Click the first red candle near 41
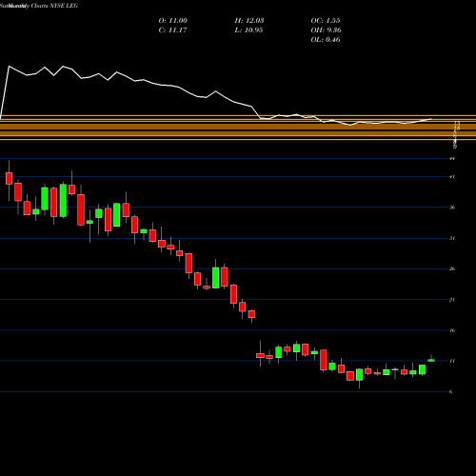Image resolution: width=476 pixels, height=476 pixels. click(x=9, y=178)
